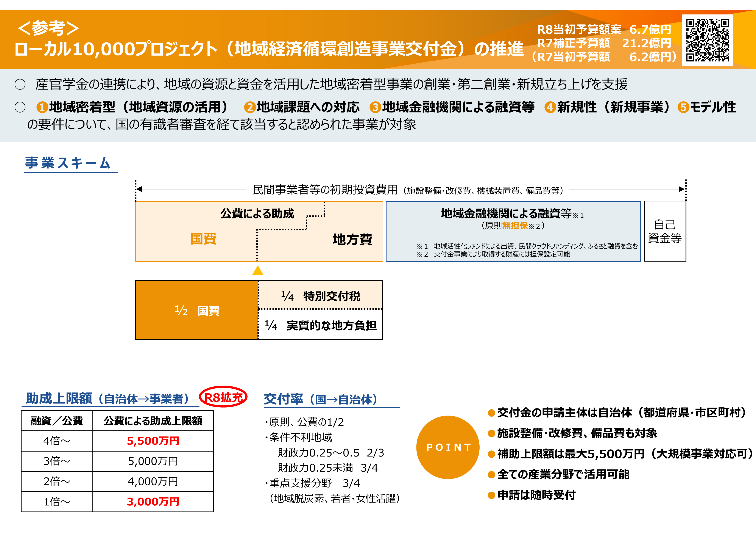Click the 助成上限額（自治体→事業者） heading
This screenshot has width=756, height=535.
[108, 399]
